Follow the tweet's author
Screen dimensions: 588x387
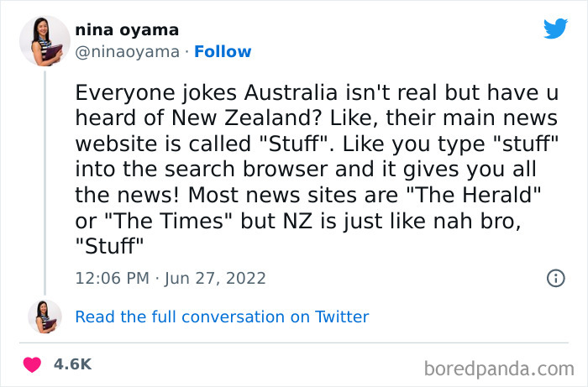click(223, 52)
